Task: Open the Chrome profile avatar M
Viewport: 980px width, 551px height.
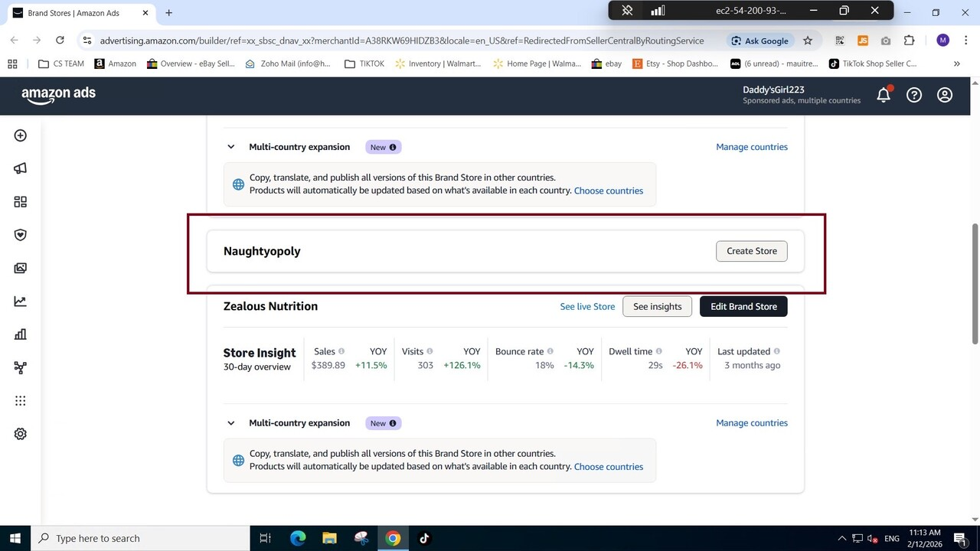Action: click(942, 41)
